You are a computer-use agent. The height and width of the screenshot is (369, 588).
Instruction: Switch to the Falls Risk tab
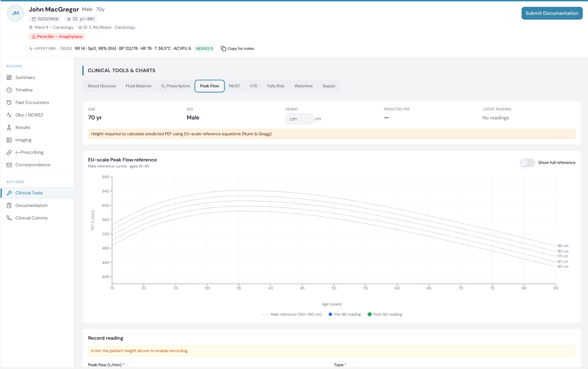[x=276, y=86]
